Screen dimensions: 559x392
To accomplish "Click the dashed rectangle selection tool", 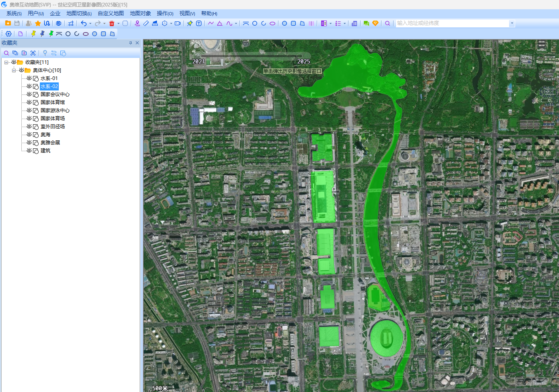I will [x=125, y=23].
